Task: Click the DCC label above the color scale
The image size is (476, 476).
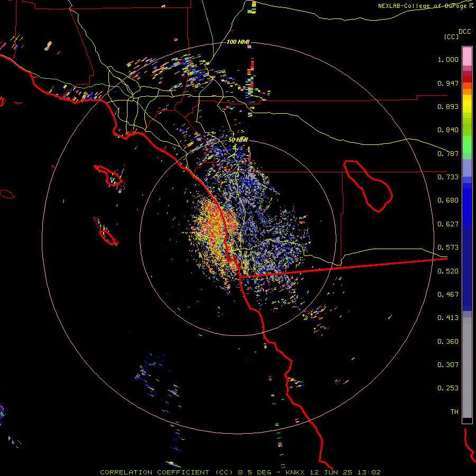Action: (x=464, y=32)
